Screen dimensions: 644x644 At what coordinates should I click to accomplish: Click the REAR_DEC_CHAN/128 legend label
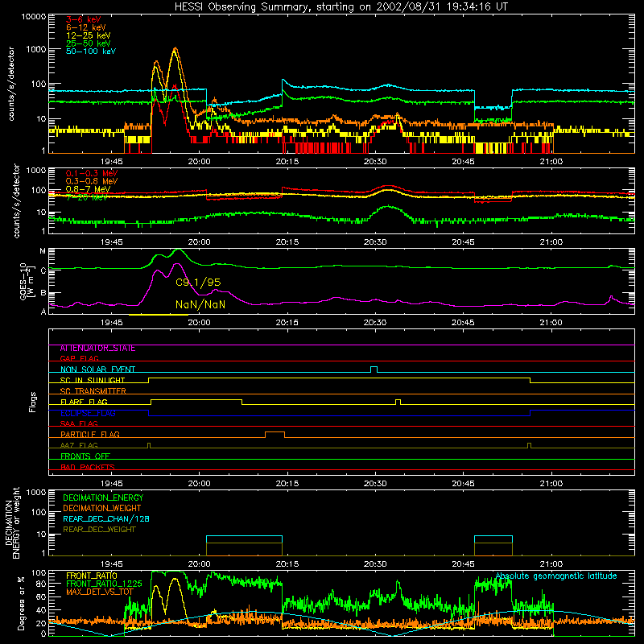coord(106,519)
